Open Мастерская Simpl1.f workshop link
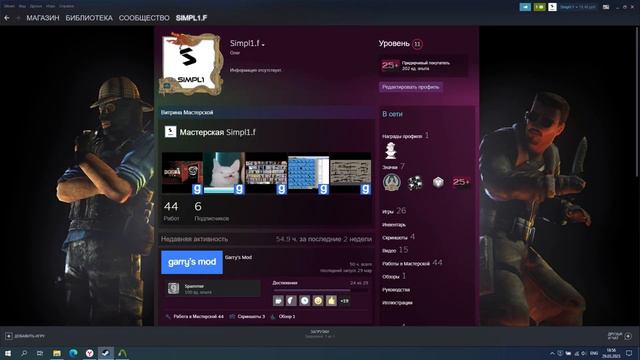The image size is (640, 360). [218, 132]
